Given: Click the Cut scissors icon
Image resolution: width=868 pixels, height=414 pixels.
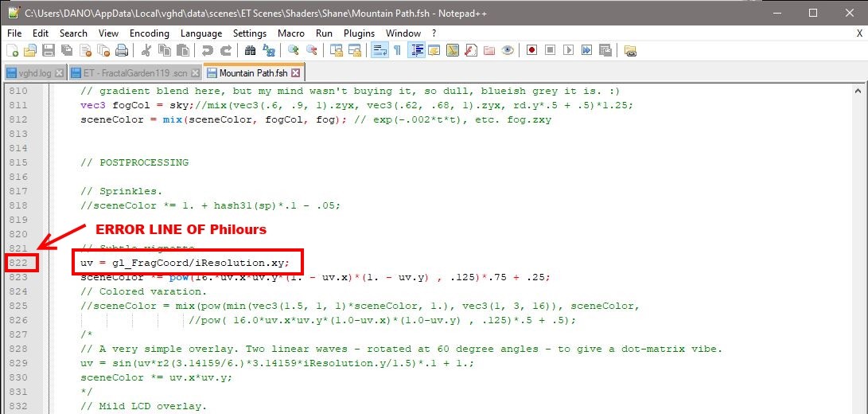Looking at the screenshot, I should pos(146,50).
